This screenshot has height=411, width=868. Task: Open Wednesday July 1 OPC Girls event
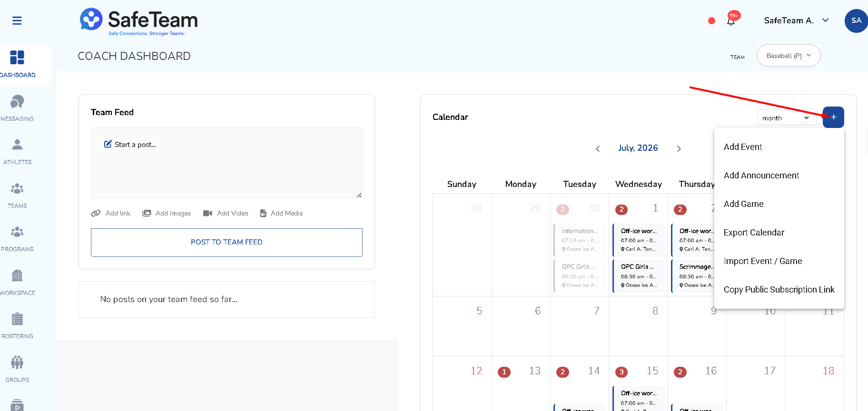[638, 276]
